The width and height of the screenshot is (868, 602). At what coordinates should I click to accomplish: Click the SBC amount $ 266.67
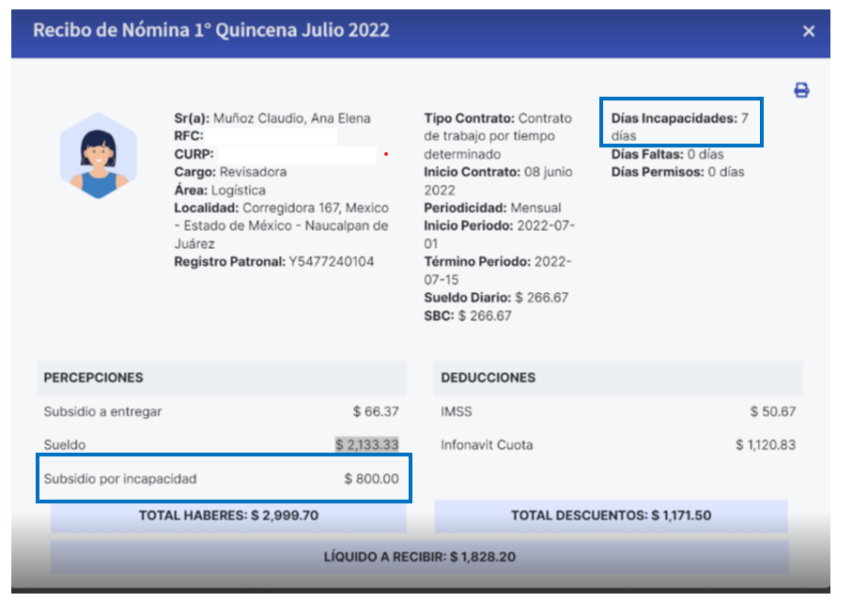point(485,316)
